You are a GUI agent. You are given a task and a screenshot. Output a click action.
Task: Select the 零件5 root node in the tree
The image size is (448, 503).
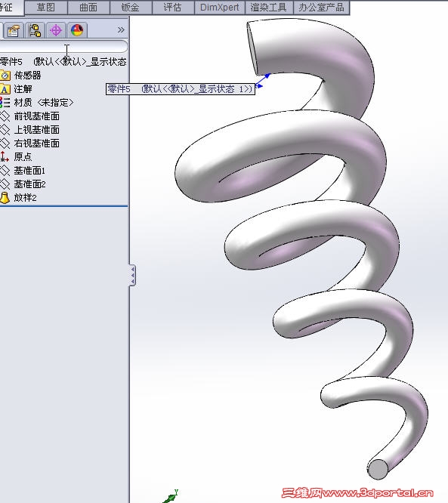click(x=63, y=62)
